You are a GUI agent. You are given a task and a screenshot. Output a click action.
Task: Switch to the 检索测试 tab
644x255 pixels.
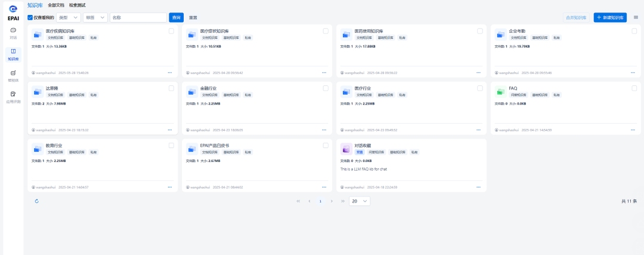click(77, 5)
